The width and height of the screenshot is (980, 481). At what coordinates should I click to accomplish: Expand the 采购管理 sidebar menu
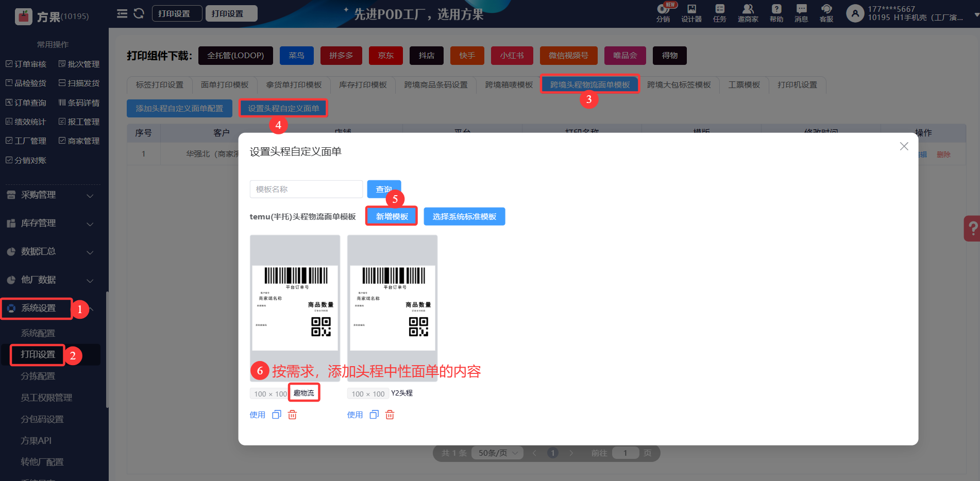pyautogui.click(x=50, y=195)
